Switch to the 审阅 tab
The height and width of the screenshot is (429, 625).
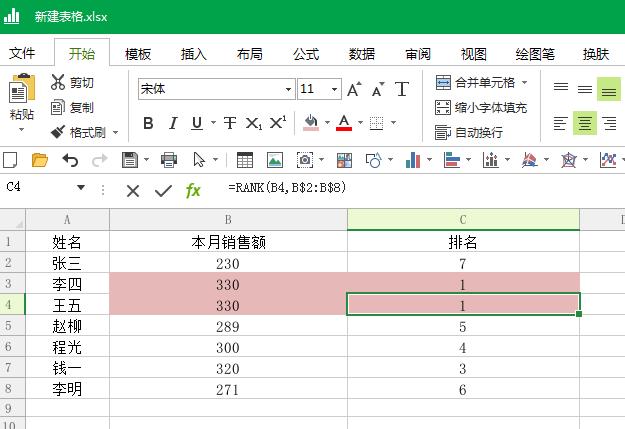click(x=418, y=53)
